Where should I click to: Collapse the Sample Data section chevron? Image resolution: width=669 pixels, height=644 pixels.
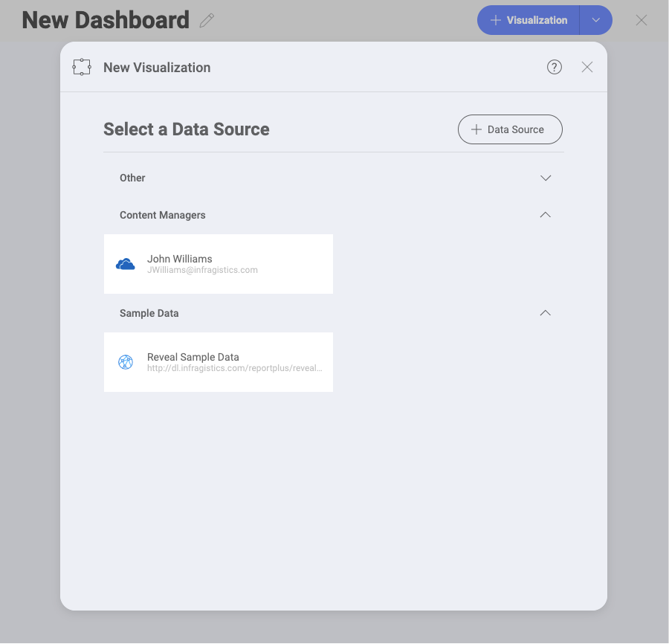(x=546, y=313)
